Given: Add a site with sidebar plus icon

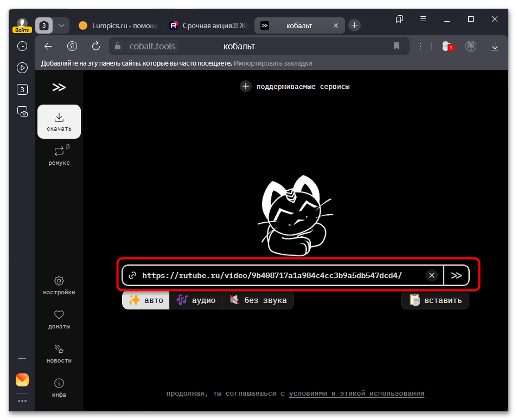Looking at the screenshot, I should 22,358.
